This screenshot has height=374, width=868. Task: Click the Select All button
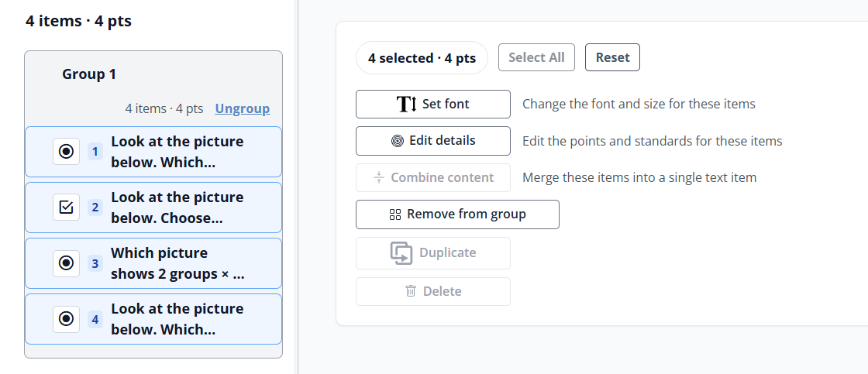(536, 57)
